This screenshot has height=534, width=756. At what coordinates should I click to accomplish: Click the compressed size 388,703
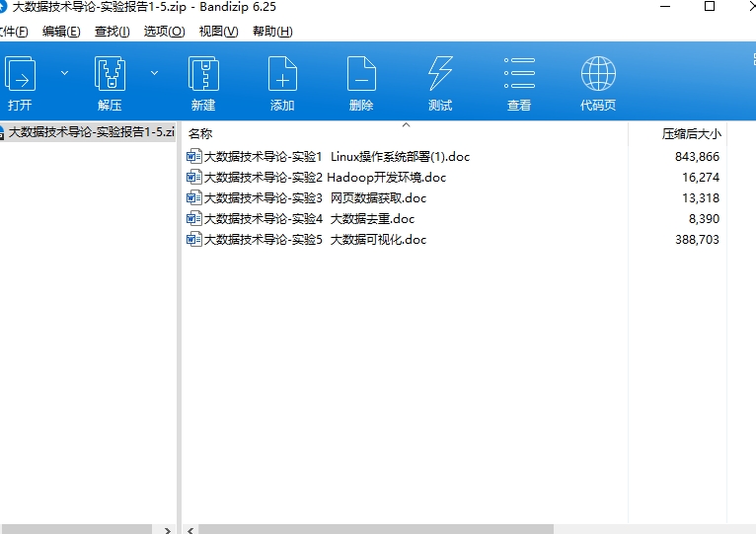point(697,239)
